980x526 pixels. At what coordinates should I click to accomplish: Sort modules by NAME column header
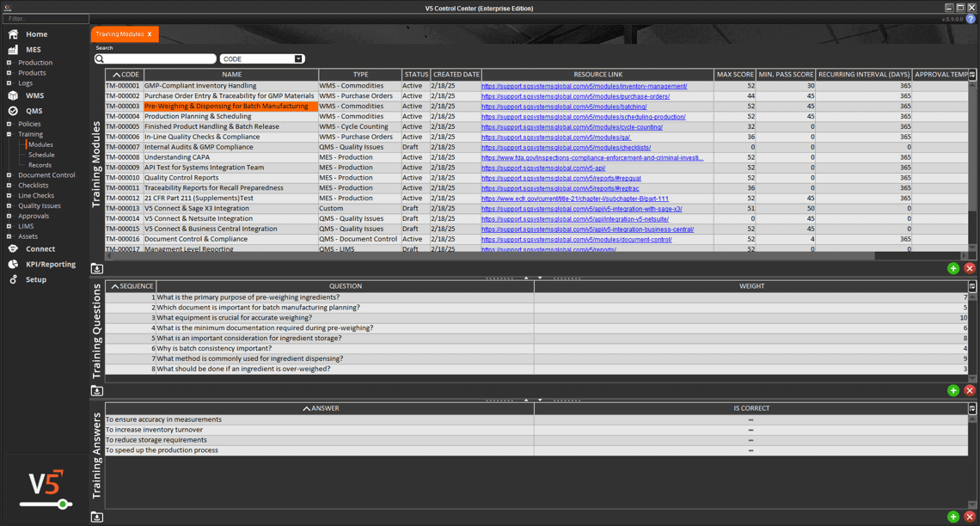pyautogui.click(x=231, y=74)
